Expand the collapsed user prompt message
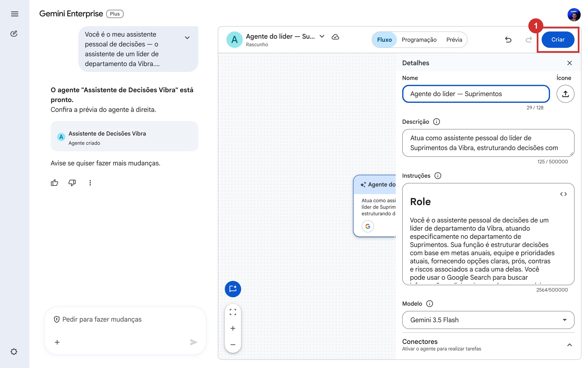 [x=187, y=38]
